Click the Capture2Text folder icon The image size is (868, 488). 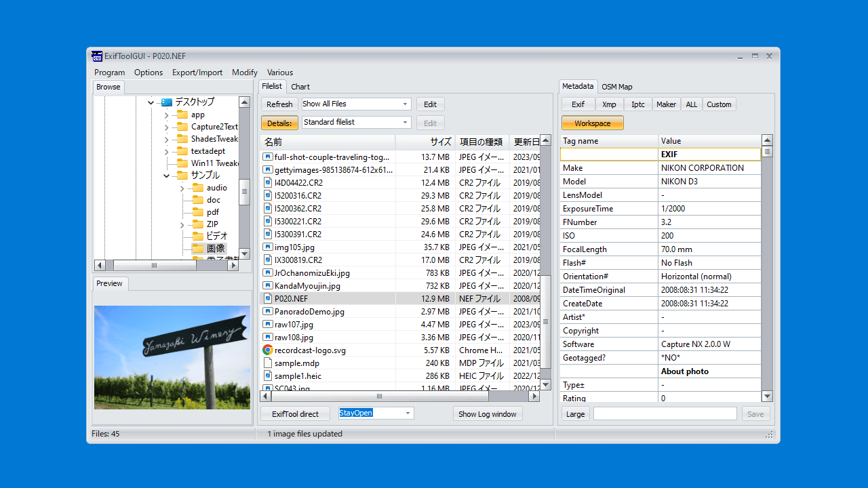click(x=182, y=127)
